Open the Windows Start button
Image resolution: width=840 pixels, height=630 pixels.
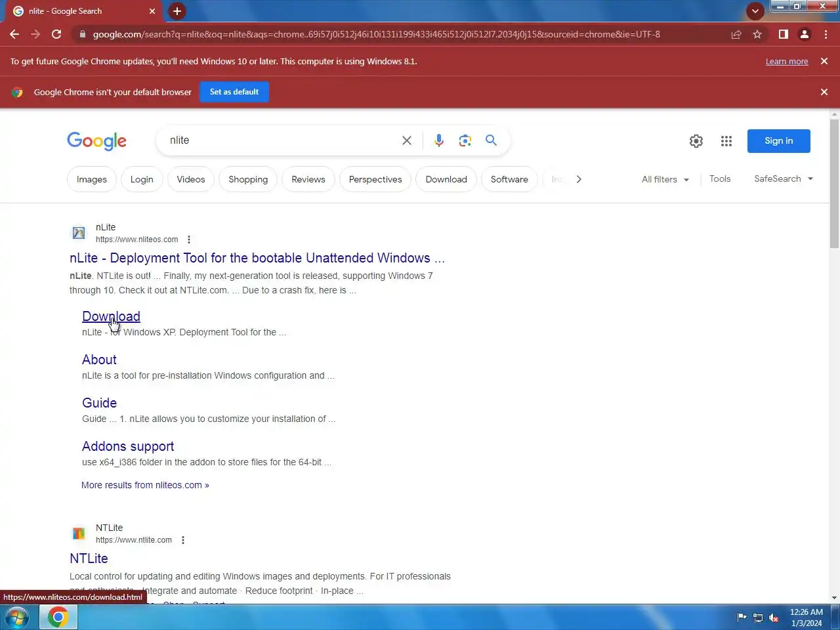pos(16,618)
